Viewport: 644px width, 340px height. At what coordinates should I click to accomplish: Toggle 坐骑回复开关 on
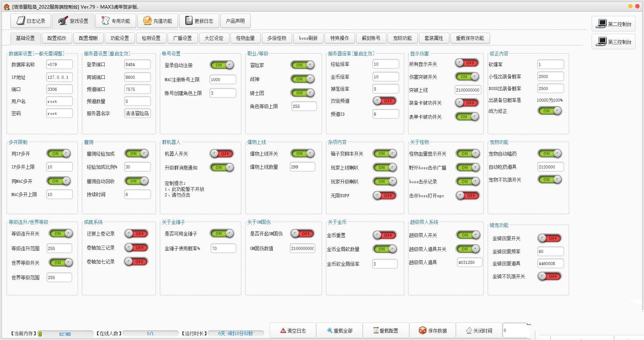click(550, 238)
